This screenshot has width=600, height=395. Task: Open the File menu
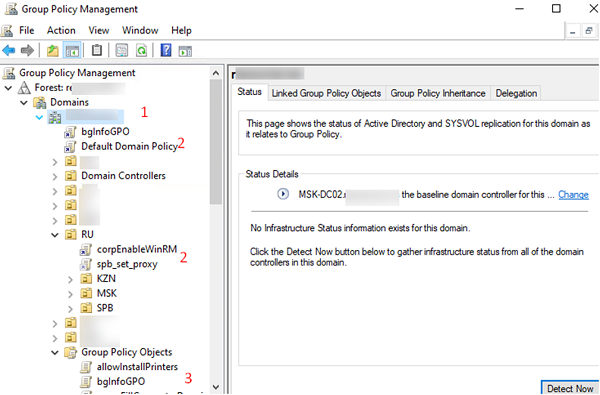tap(26, 30)
